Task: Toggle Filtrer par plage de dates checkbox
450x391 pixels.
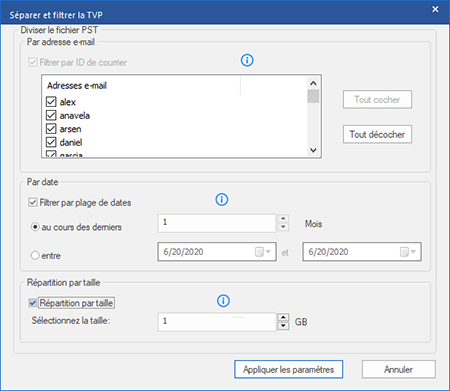Action: click(x=33, y=202)
